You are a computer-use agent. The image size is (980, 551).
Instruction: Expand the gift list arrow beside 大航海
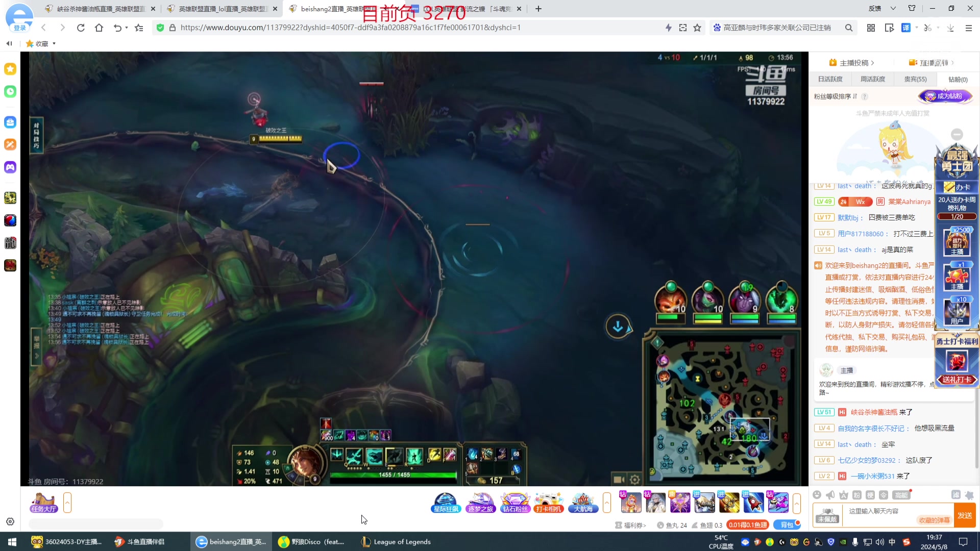click(607, 503)
